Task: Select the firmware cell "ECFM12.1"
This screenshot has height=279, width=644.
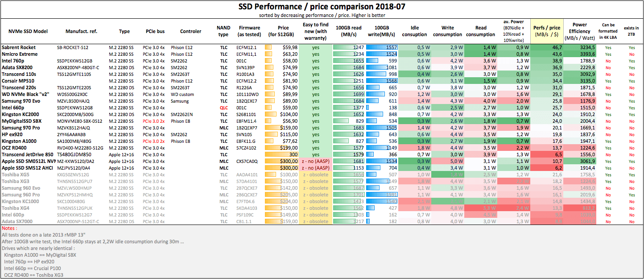Action: click(x=247, y=47)
